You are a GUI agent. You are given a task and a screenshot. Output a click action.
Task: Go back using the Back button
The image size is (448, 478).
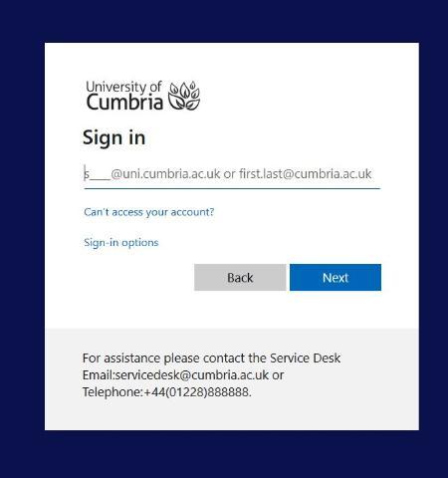pyautogui.click(x=240, y=278)
